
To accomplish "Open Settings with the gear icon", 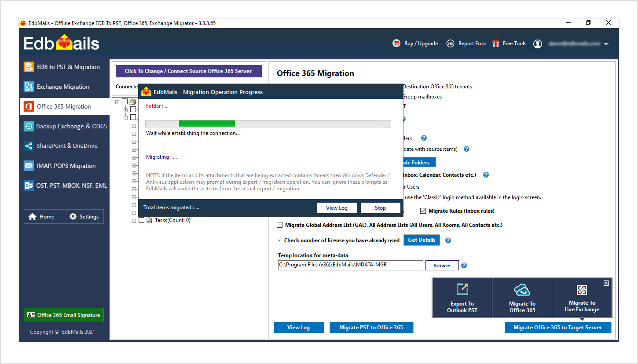I will (x=73, y=217).
